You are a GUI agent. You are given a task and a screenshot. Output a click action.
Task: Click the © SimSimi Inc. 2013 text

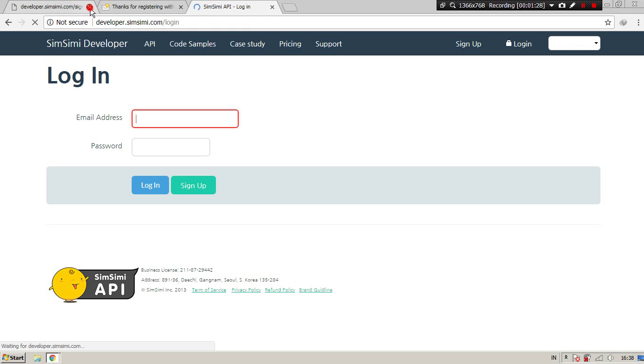164,290
